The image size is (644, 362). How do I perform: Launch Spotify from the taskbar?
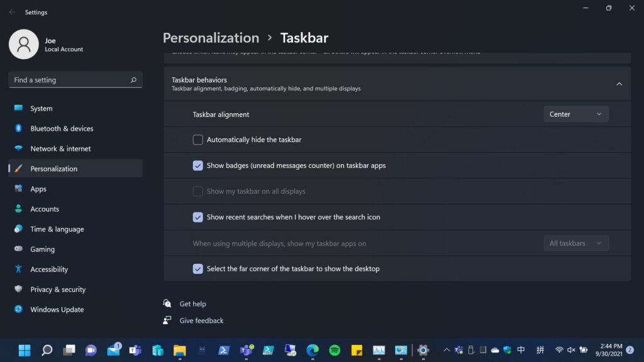[335, 350]
